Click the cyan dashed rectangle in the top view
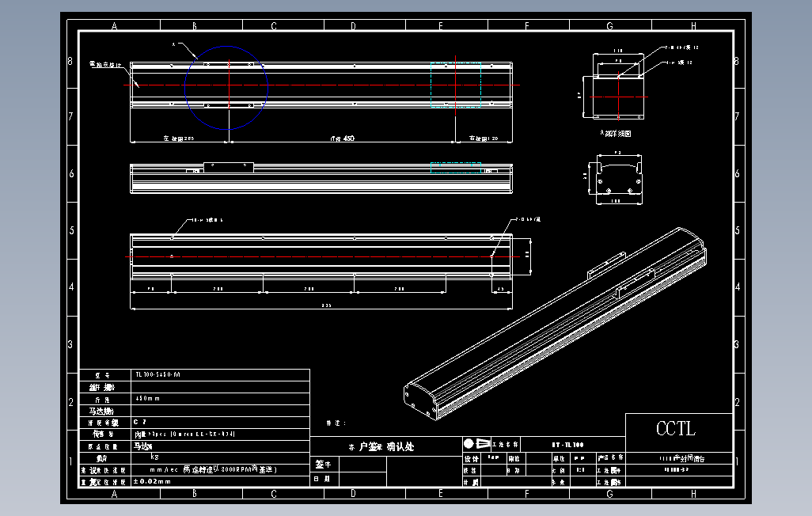The image size is (812, 516). click(456, 85)
